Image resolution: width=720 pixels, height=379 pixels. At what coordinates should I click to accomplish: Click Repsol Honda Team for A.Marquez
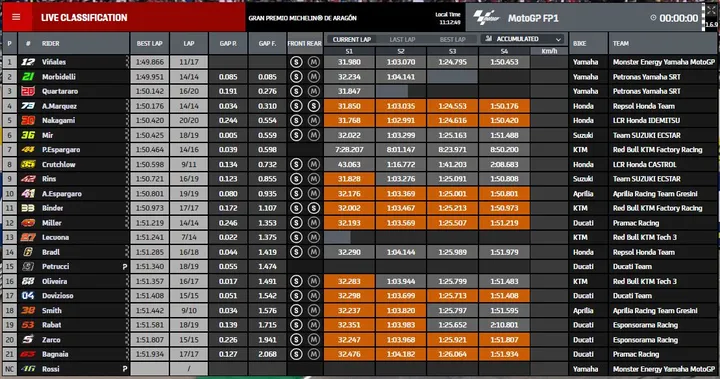(x=644, y=106)
